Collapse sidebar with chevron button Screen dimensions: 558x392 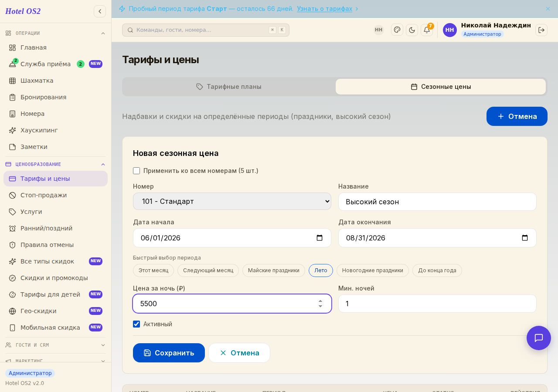pyautogui.click(x=100, y=11)
